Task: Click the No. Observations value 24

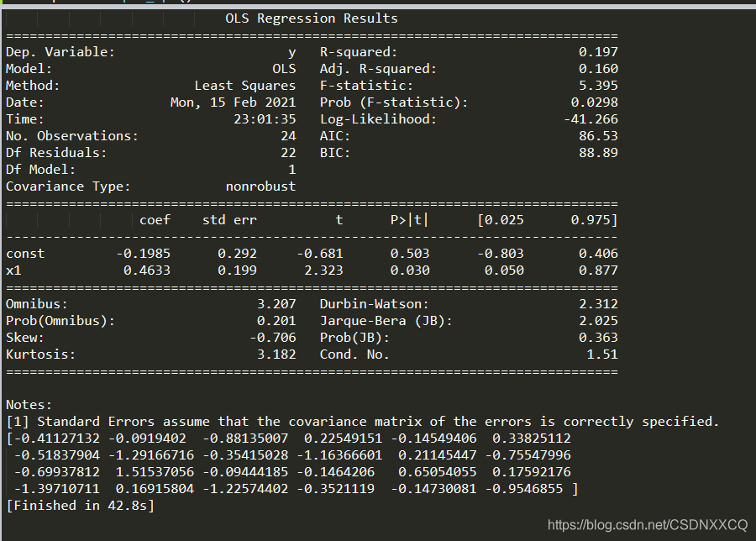Action: click(x=288, y=136)
